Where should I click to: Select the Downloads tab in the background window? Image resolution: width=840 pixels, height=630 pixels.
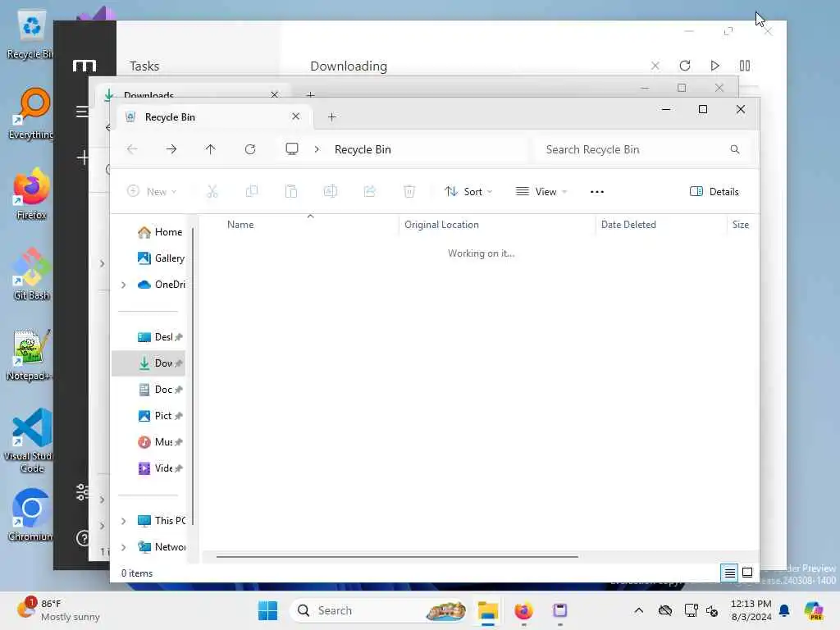(191, 92)
